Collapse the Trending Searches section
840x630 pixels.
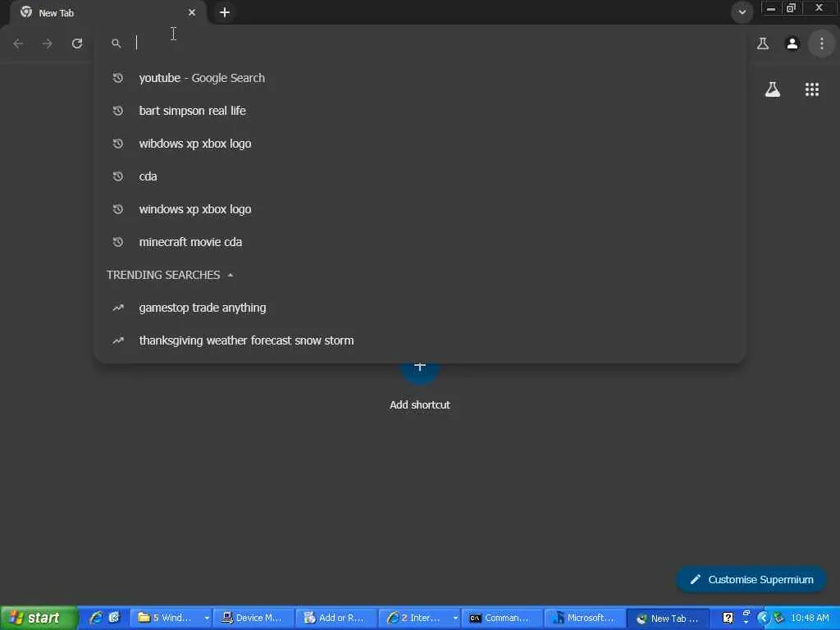point(231,276)
